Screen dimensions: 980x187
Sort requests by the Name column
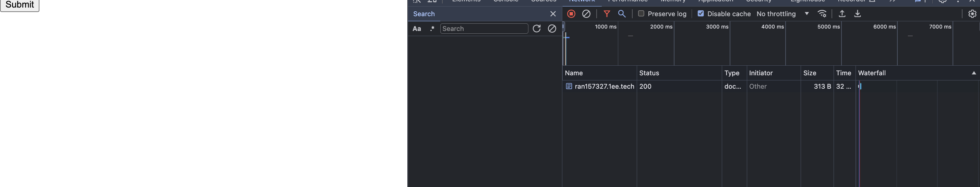point(599,73)
